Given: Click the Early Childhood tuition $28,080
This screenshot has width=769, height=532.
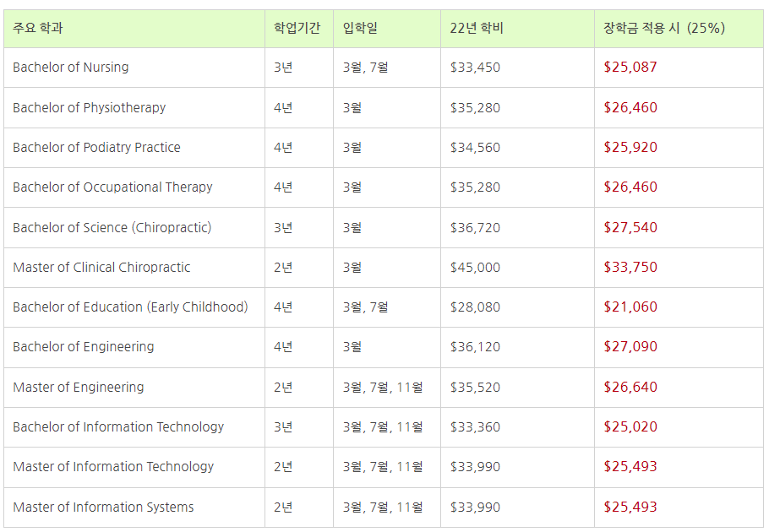Looking at the screenshot, I should pos(475,307).
